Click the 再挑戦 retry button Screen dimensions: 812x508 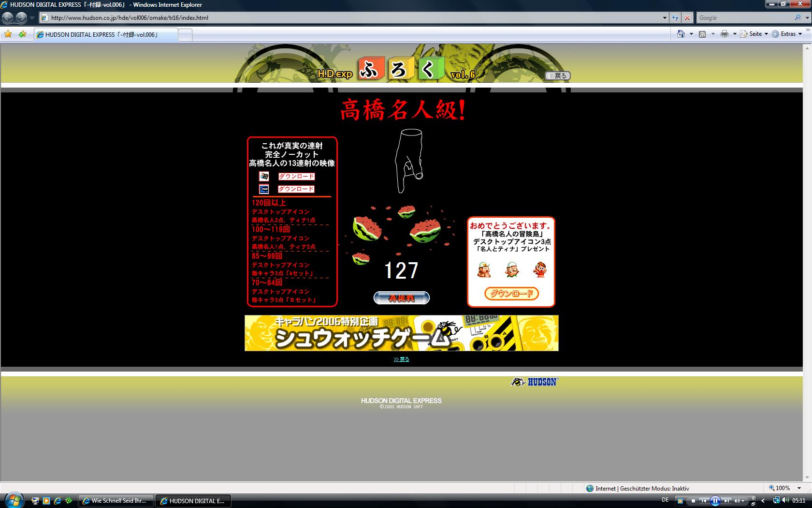pos(402,299)
